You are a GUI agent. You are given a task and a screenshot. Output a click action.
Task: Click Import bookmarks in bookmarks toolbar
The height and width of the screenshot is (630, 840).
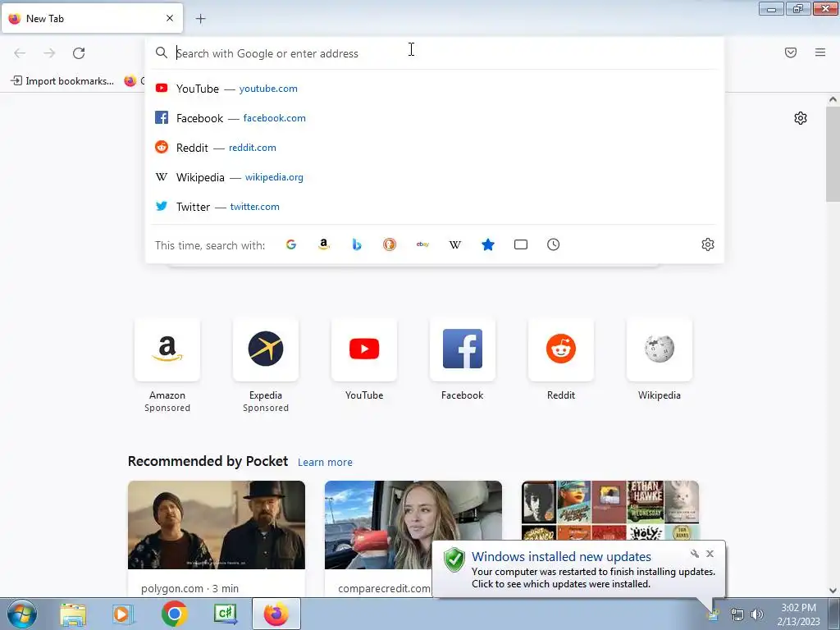(62, 81)
